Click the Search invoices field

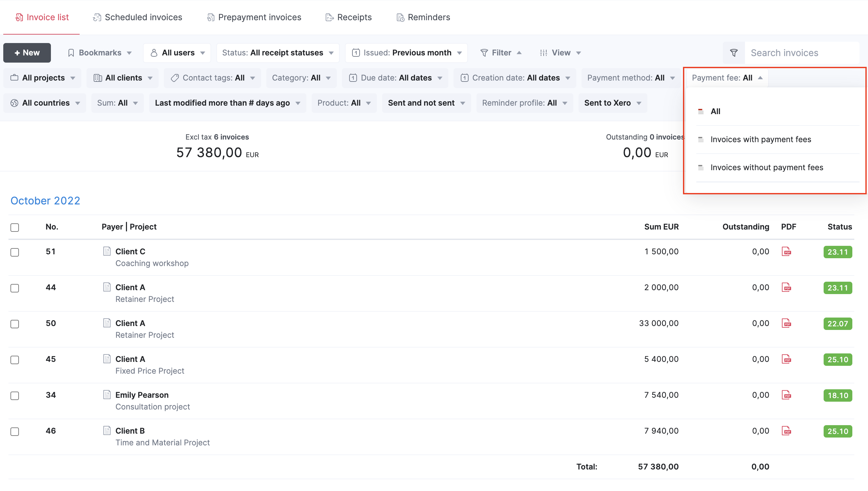801,53
